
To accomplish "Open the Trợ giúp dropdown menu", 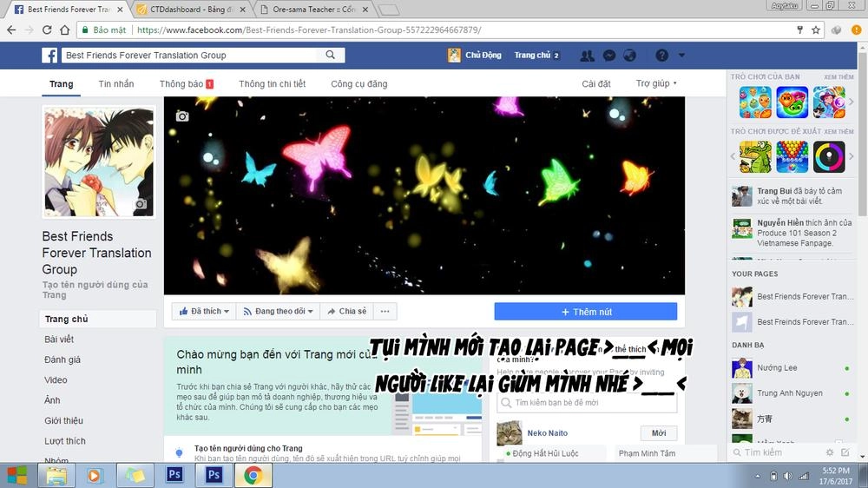I will coord(656,84).
